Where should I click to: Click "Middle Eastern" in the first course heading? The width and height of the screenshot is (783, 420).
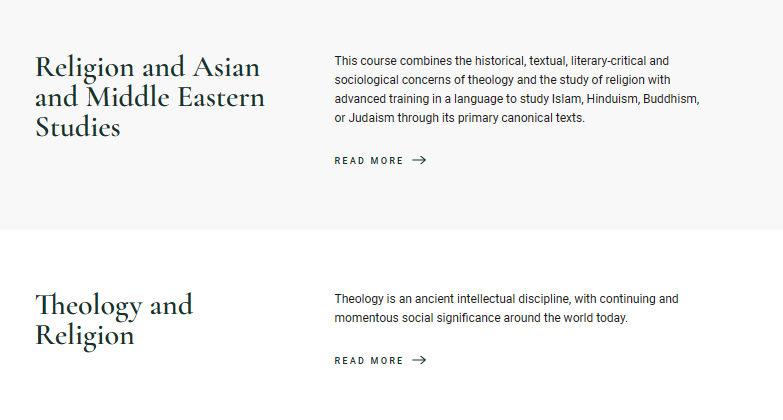pyautogui.click(x=175, y=97)
